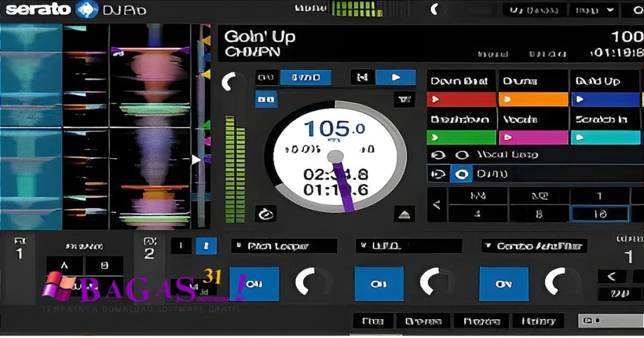Decrease FX beats with left arrow
Image resolution: width=644 pixels, height=338 pixels.
(611, 276)
